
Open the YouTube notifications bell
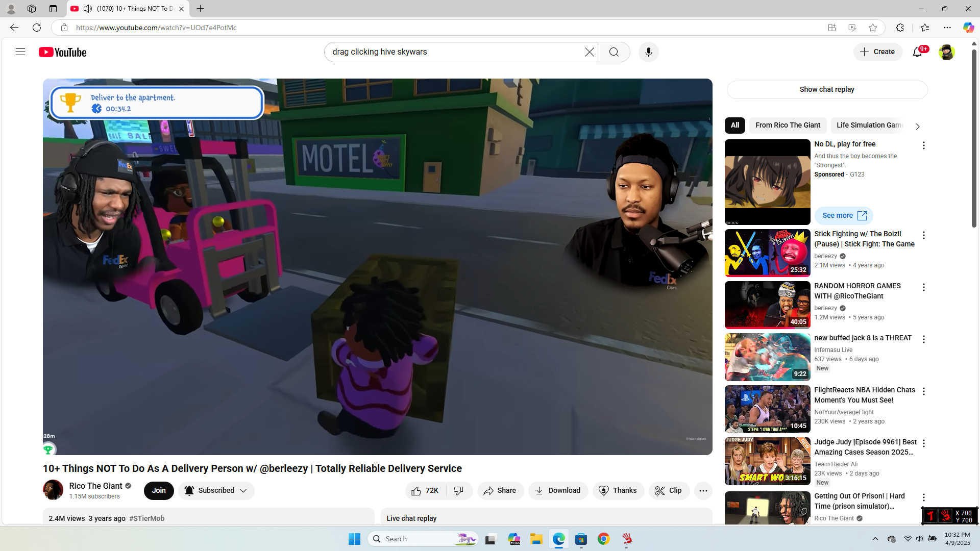click(x=917, y=52)
